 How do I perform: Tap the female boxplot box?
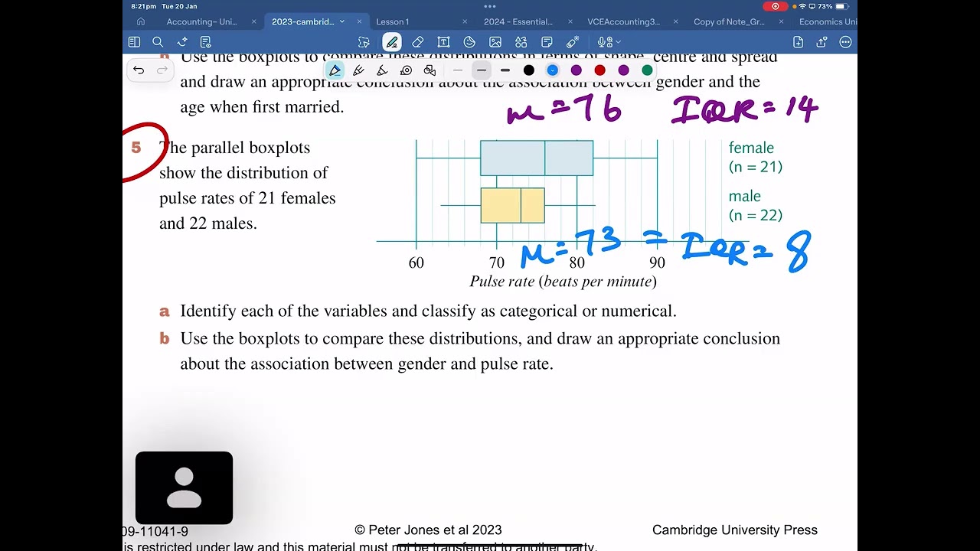pos(537,158)
